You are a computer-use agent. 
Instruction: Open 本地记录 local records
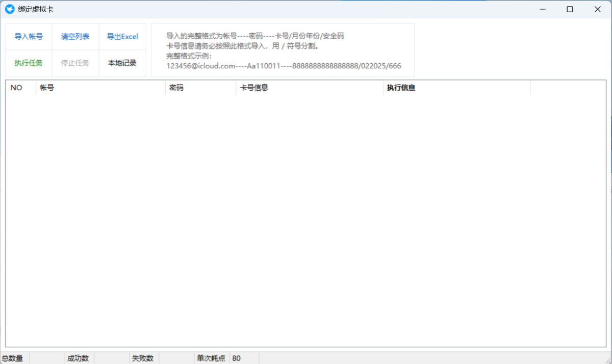tap(122, 63)
